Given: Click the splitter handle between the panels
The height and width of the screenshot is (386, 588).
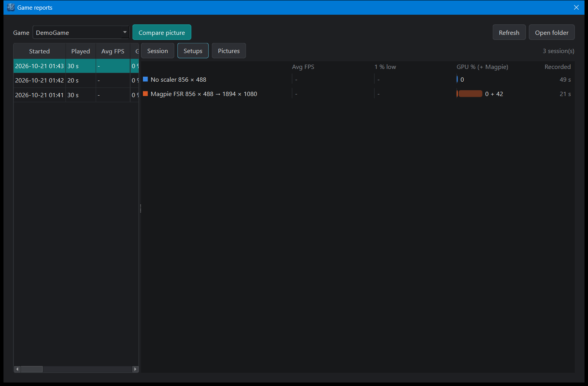Looking at the screenshot, I should [140, 208].
